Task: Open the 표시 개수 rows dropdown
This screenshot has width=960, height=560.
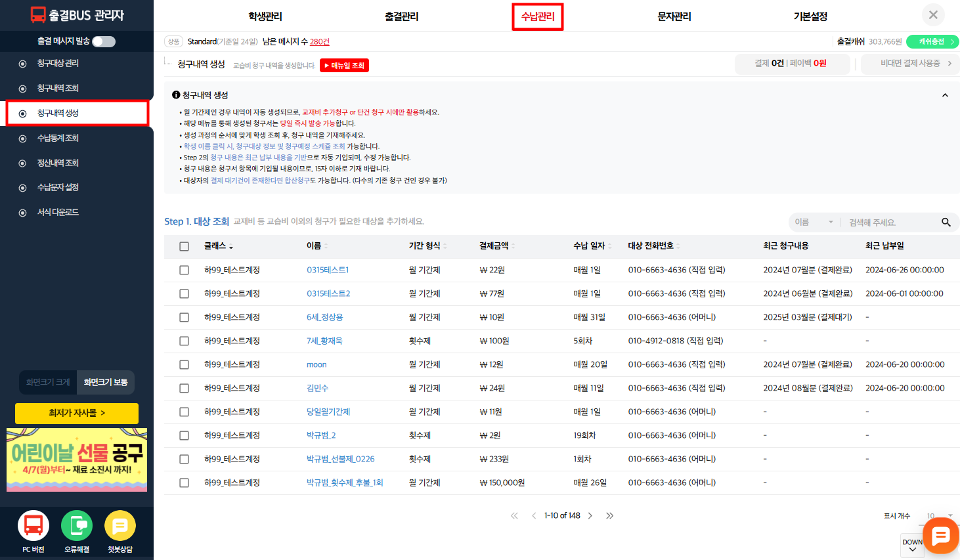Action: coord(939,516)
